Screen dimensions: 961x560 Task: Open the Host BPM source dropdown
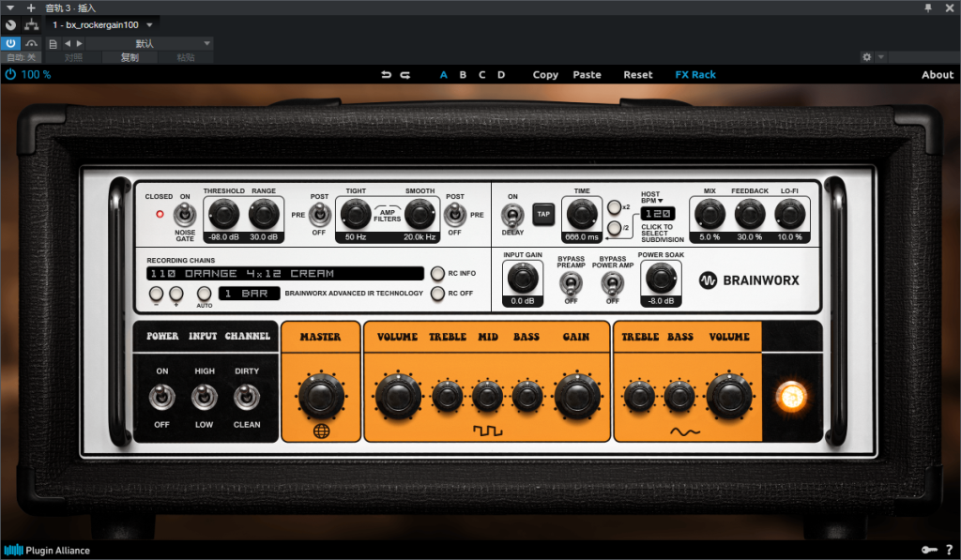652,197
